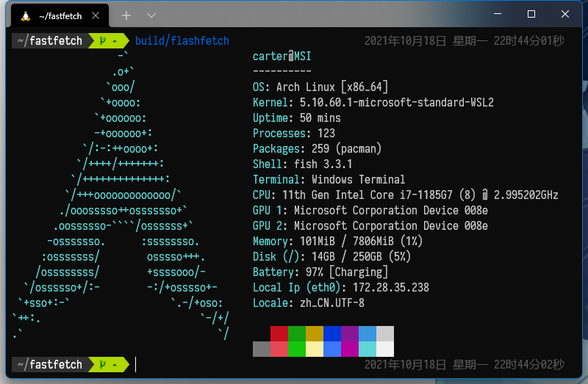Click the dark red color block
The height and width of the screenshot is (384, 588).
pyautogui.click(x=279, y=333)
